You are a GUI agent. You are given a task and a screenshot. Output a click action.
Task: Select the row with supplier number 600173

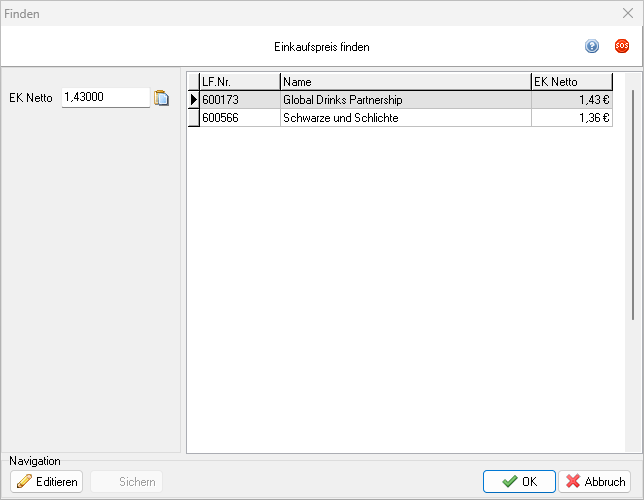click(239, 100)
